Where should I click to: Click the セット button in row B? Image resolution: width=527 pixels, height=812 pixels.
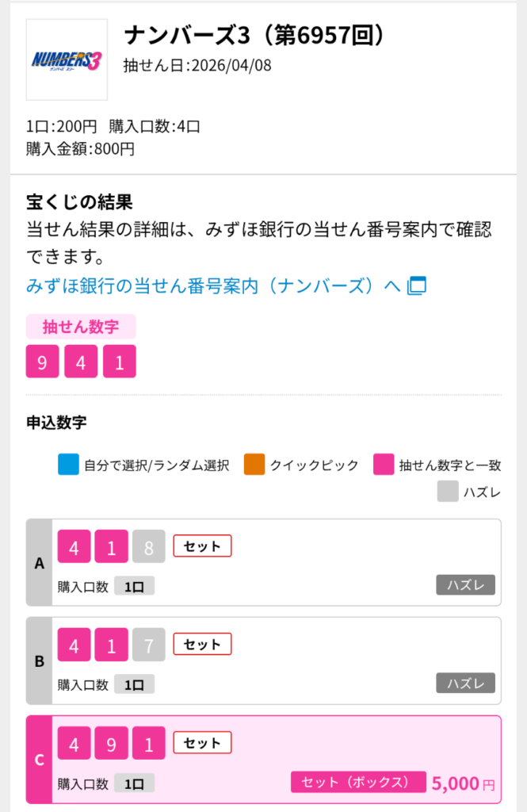pyautogui.click(x=202, y=645)
